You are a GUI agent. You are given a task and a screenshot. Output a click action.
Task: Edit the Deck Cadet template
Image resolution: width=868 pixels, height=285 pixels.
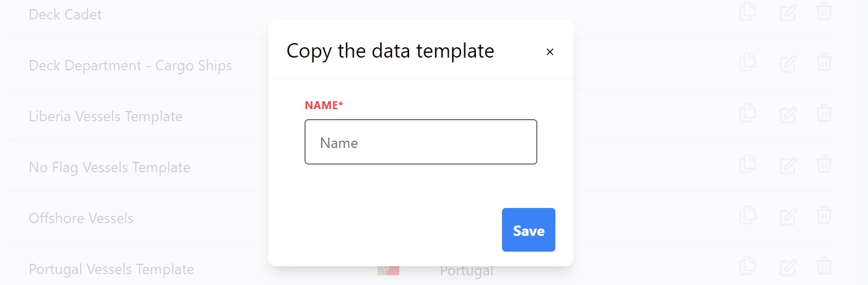click(787, 12)
